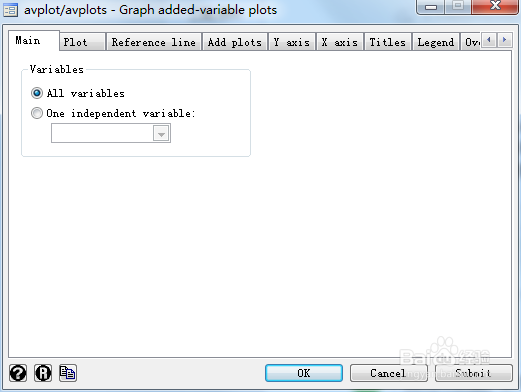Click the dialog title bar icon

pyautogui.click(x=10, y=10)
